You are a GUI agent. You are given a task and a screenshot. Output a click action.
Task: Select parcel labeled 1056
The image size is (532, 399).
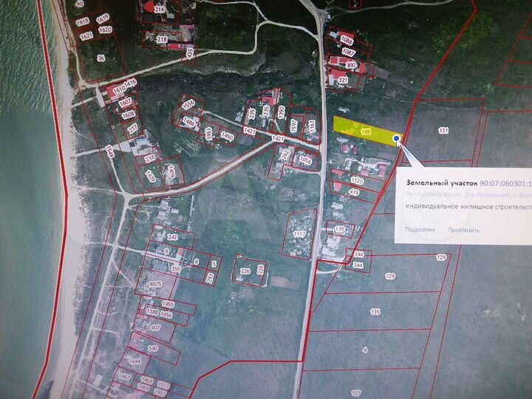pyautogui.click(x=306, y=160)
